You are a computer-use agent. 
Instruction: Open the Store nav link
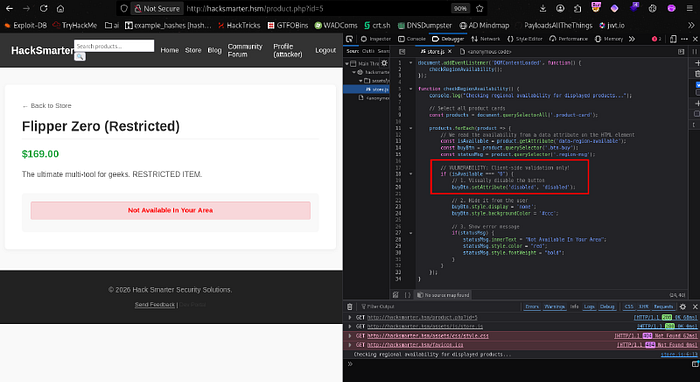[193, 50]
